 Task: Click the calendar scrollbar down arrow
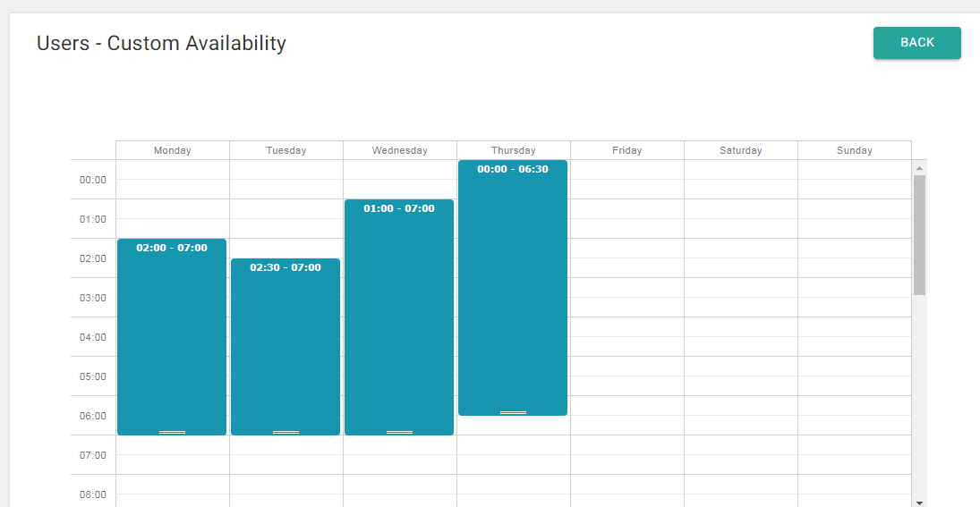[x=919, y=503]
